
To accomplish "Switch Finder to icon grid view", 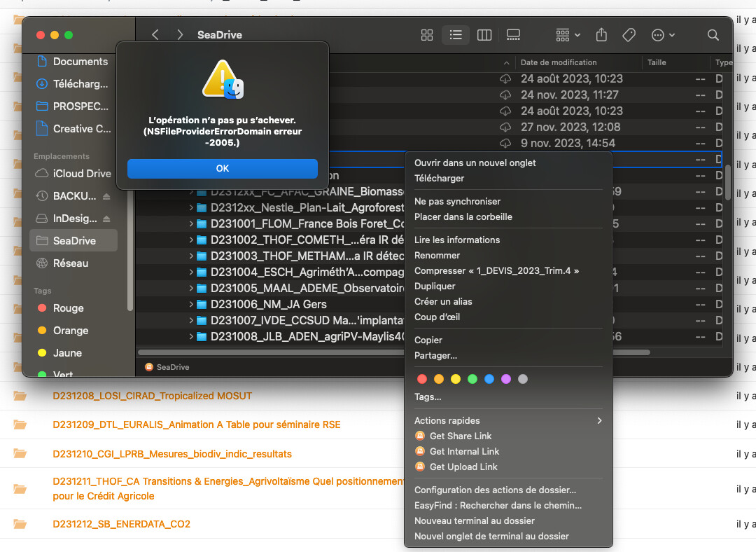I will [427, 35].
